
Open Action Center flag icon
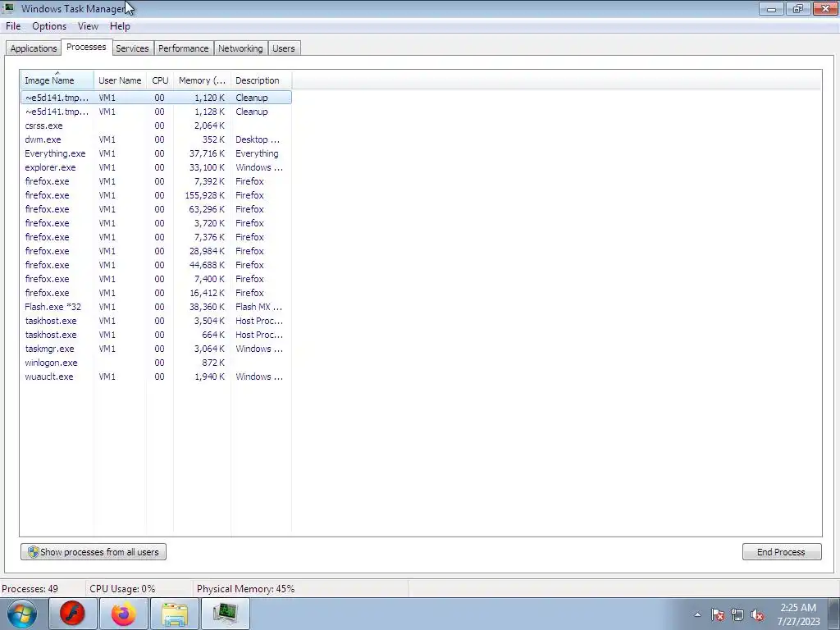(x=718, y=615)
